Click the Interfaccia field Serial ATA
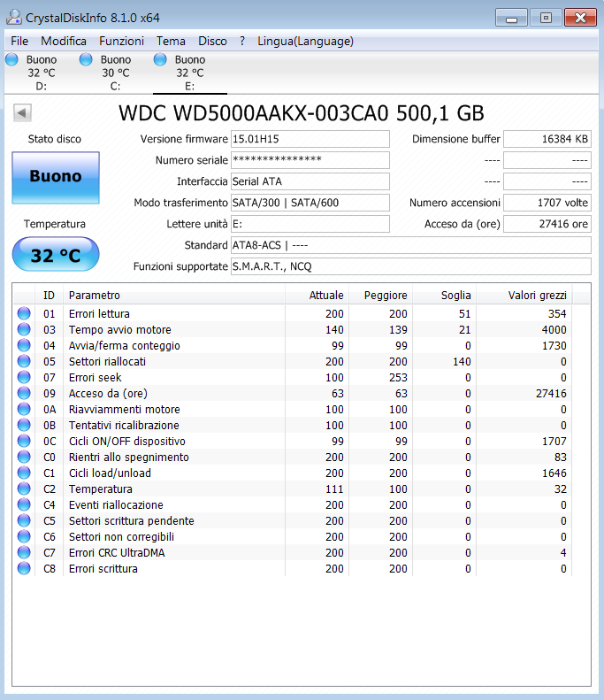This screenshot has height=700, width=604. (310, 181)
